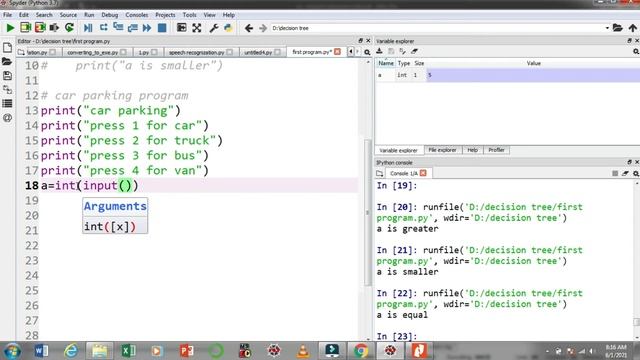Open the Edit menu
The height and width of the screenshot is (360, 640).
[x=24, y=15]
